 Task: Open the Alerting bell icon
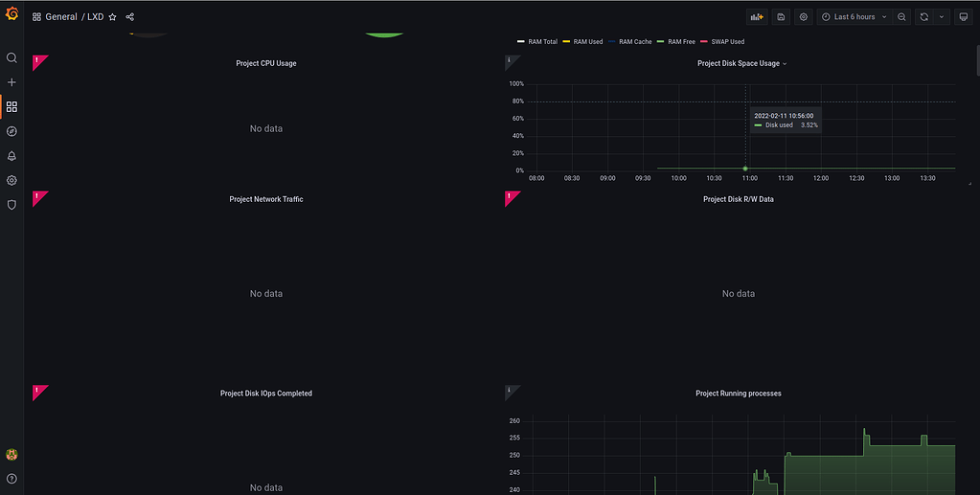point(11,156)
